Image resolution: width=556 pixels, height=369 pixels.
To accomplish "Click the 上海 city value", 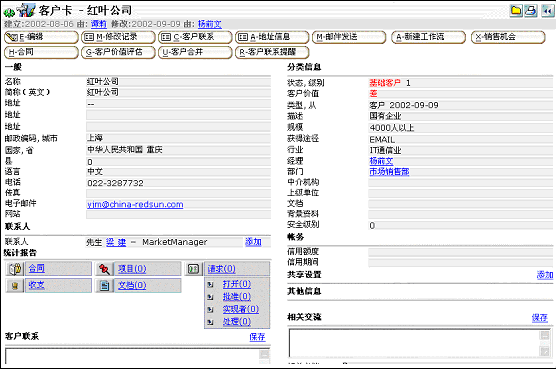I will coord(95,138).
